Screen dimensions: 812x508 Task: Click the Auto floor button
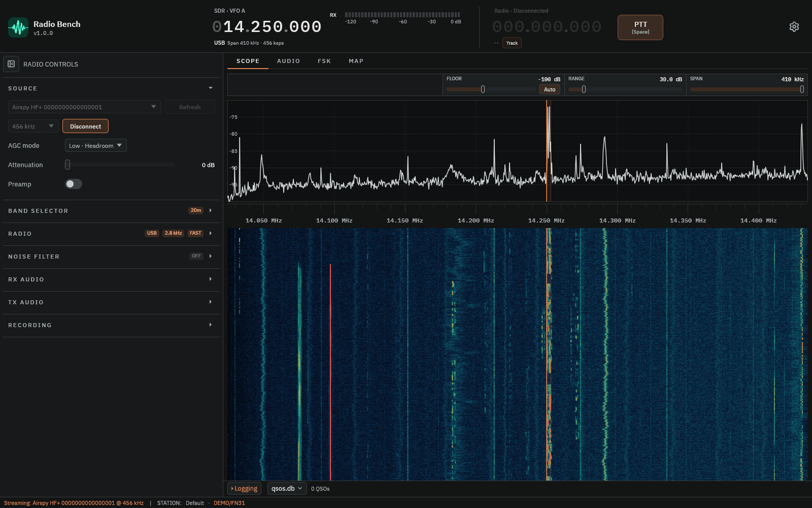point(550,89)
